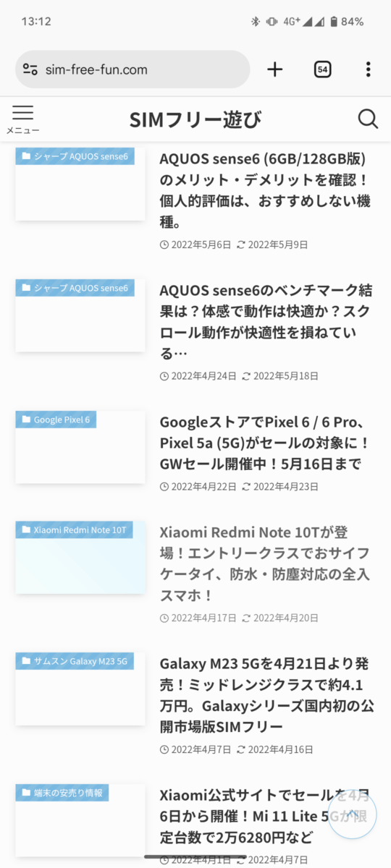Open a new browser tab with plus icon
391x868 pixels.
click(x=274, y=69)
